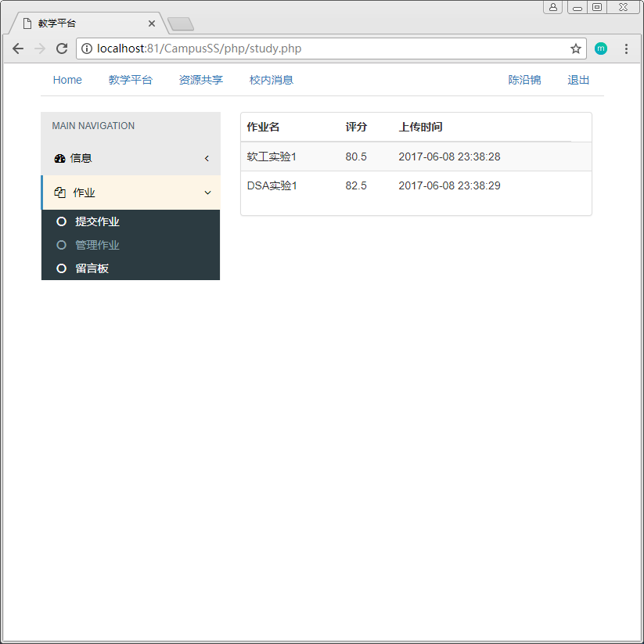Screen dimensions: 644x644
Task: Select the DSA实验1 table cell
Action: 272,185
